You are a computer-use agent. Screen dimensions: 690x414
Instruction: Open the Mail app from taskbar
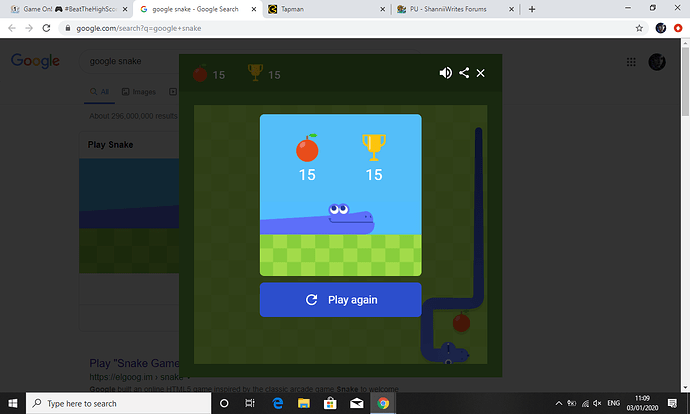(x=356, y=403)
